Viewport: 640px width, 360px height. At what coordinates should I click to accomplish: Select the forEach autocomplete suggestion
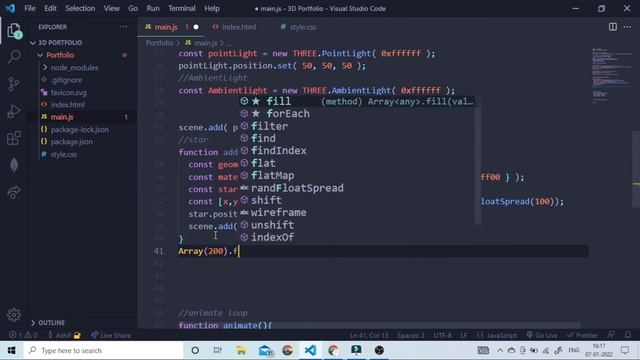click(357, 113)
